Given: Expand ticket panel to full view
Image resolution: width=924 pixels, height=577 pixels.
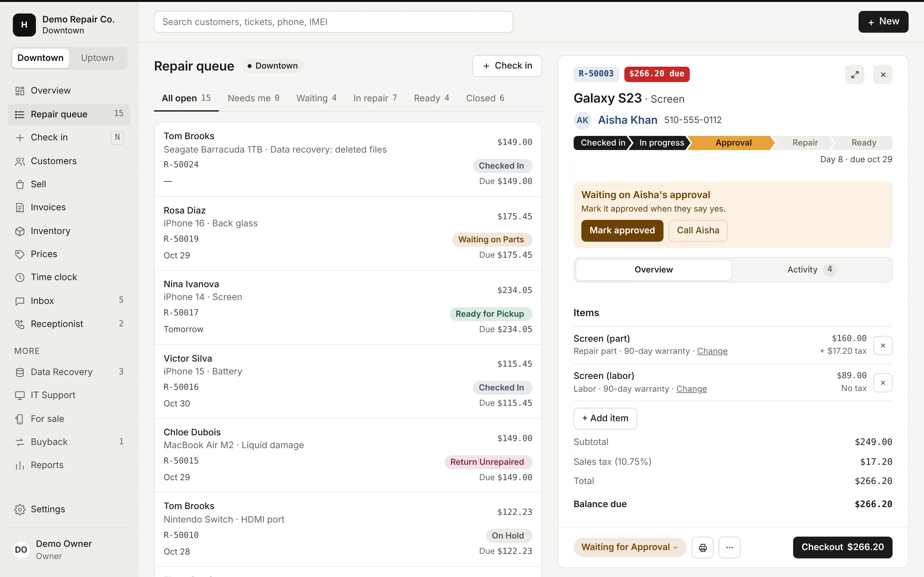Looking at the screenshot, I should click(854, 74).
